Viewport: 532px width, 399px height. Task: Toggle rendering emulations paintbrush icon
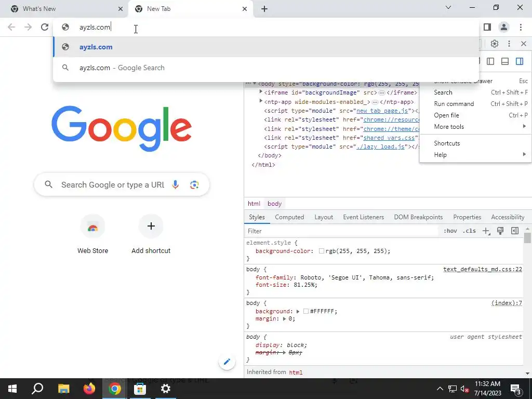pos(500,231)
